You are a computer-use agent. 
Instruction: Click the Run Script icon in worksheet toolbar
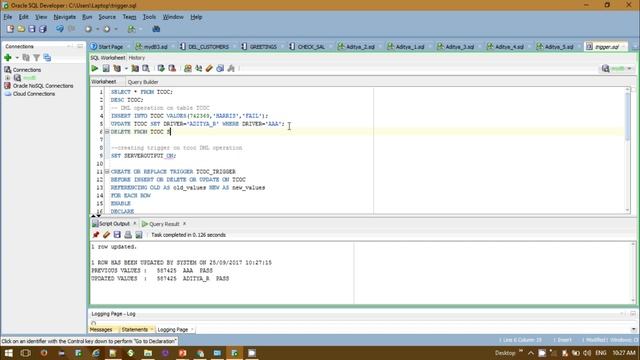(x=106, y=69)
